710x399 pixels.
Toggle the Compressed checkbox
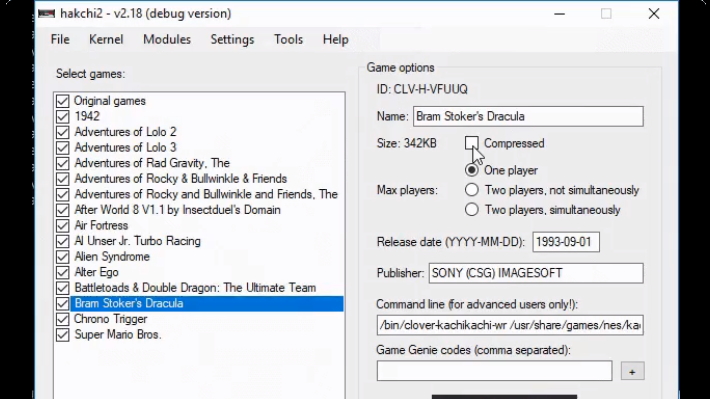(x=471, y=143)
